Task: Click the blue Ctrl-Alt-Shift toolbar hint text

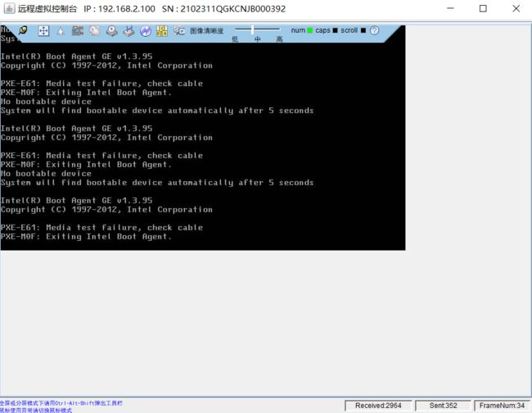Action: [61, 403]
